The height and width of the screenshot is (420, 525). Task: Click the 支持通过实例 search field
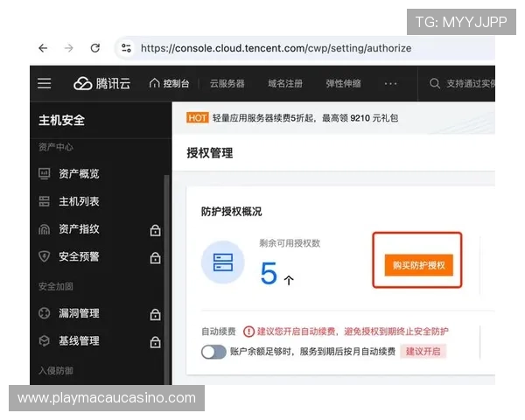coord(471,83)
